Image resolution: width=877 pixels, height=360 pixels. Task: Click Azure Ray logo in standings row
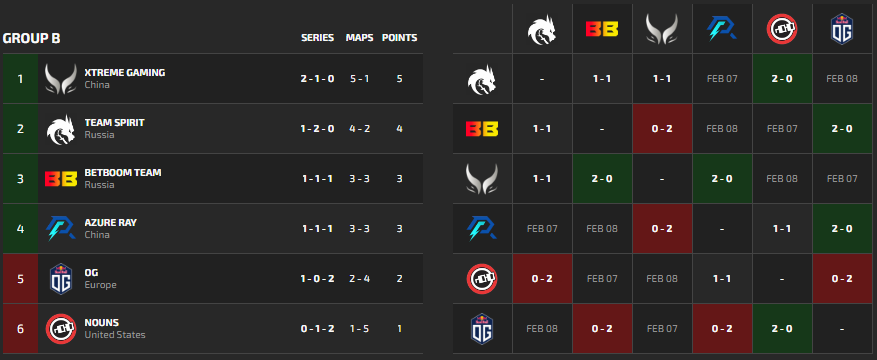click(x=60, y=229)
